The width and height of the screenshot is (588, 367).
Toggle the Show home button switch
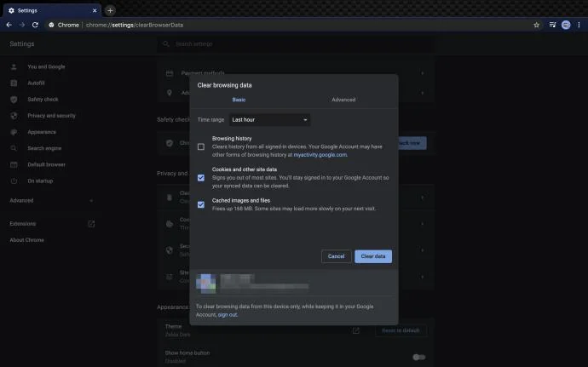[418, 357]
